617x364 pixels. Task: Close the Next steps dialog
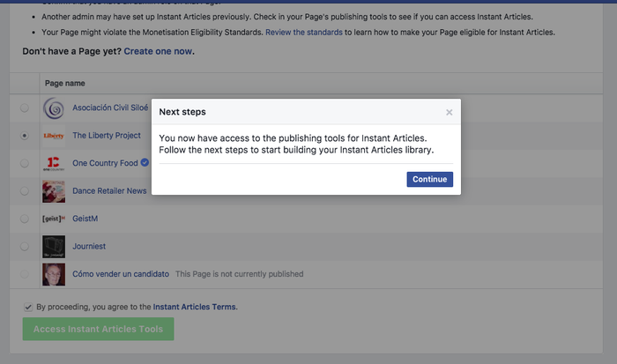[x=449, y=113]
